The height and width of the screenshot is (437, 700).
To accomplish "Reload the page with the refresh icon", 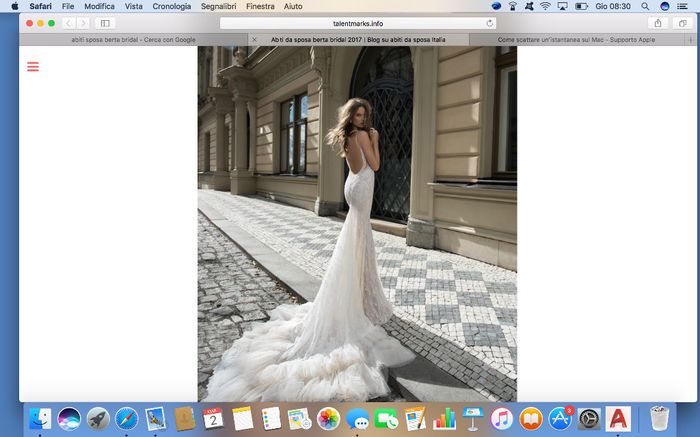I will click(490, 23).
